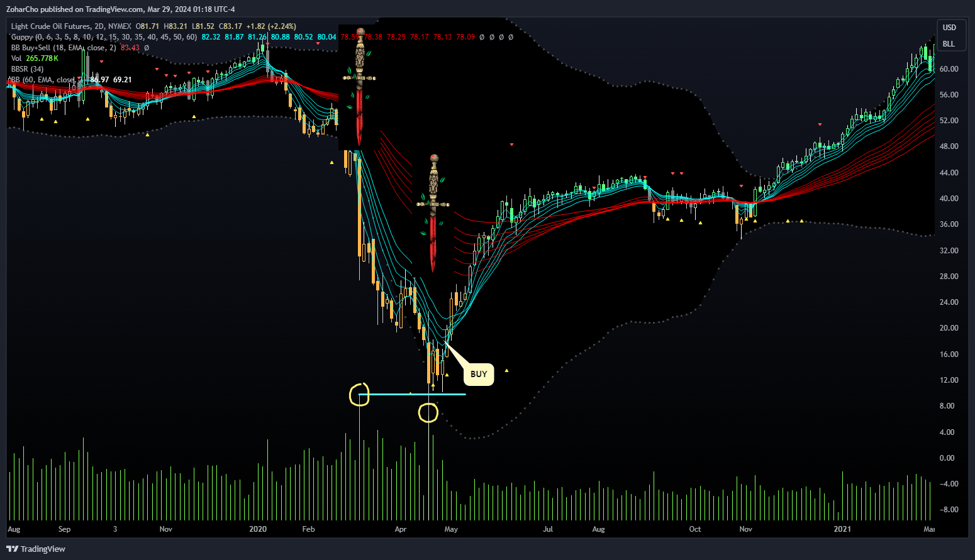The height and width of the screenshot is (560, 975).
Task: Select the lower sword image near April
Action: (x=433, y=213)
